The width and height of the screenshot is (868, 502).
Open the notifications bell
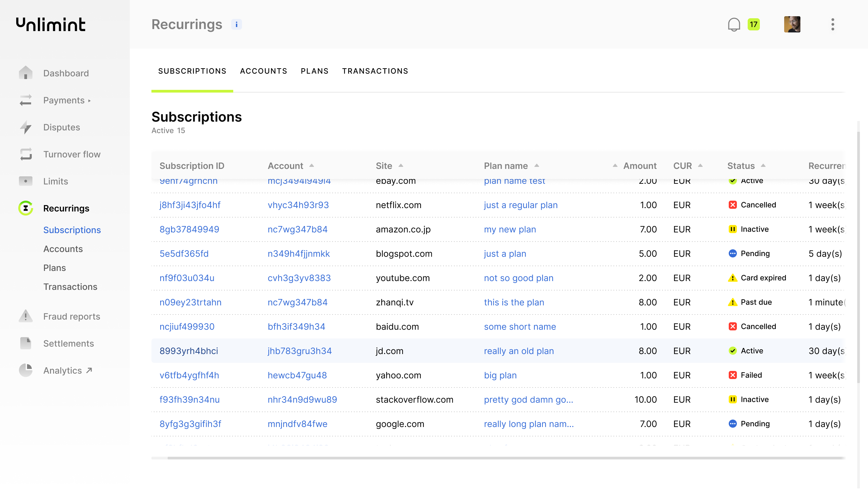pyautogui.click(x=734, y=24)
